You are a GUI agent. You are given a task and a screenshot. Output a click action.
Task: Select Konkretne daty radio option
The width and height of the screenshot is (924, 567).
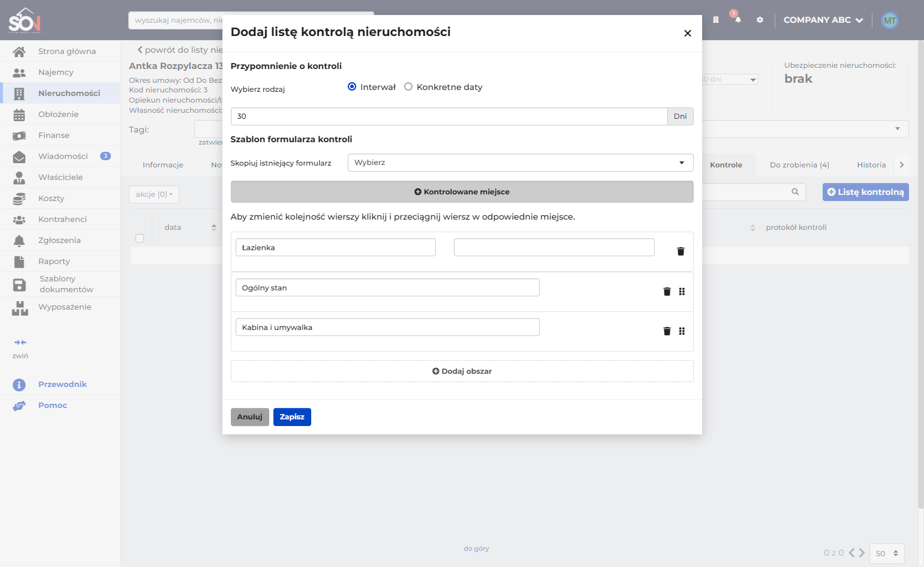(408, 87)
